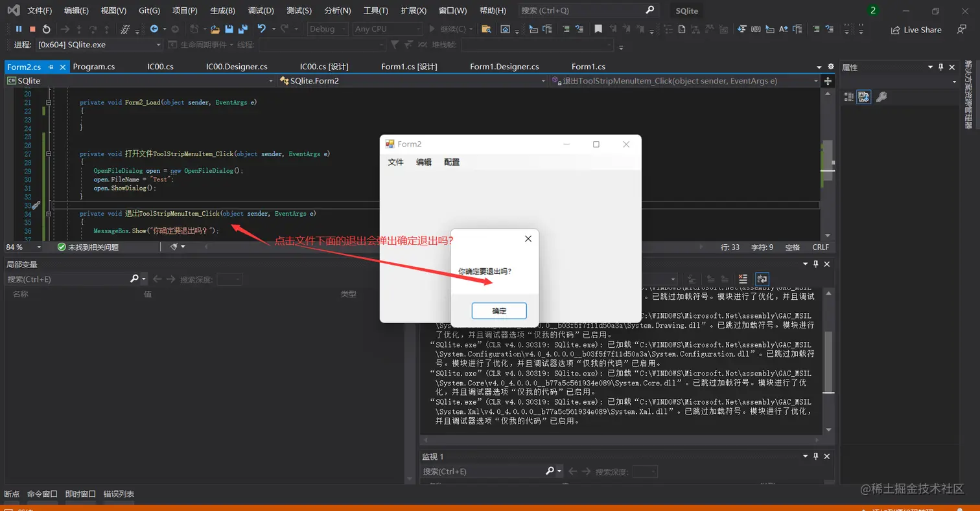980x511 pixels.
Task: Open the Debug configuration dropdown
Action: 327,29
